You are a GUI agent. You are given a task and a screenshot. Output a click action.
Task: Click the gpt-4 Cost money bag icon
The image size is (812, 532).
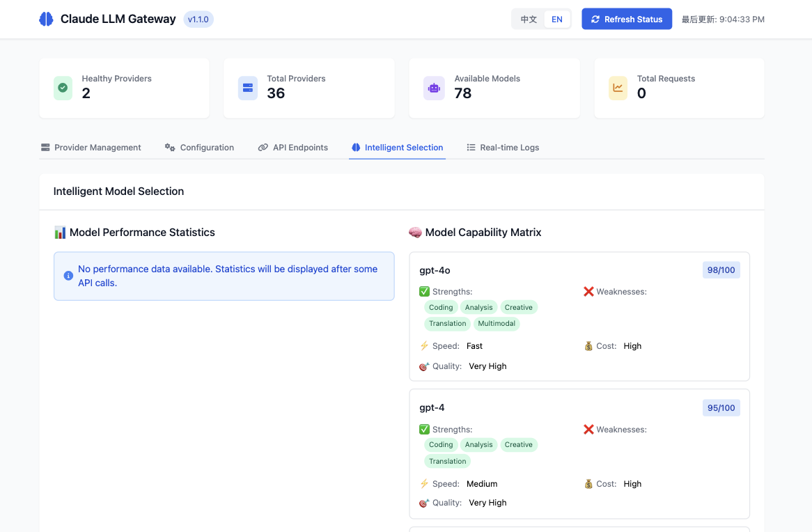[x=588, y=484]
